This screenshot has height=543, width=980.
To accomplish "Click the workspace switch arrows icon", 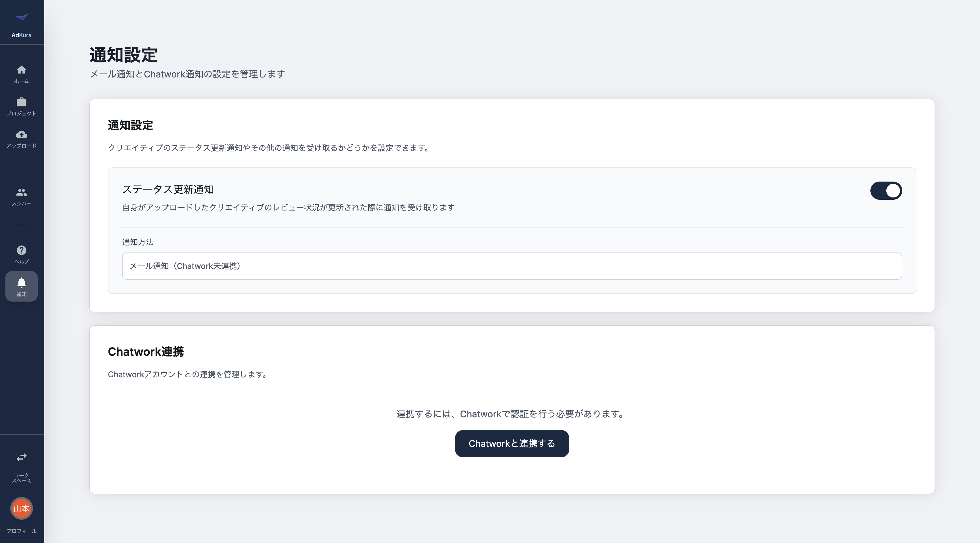I will point(22,457).
